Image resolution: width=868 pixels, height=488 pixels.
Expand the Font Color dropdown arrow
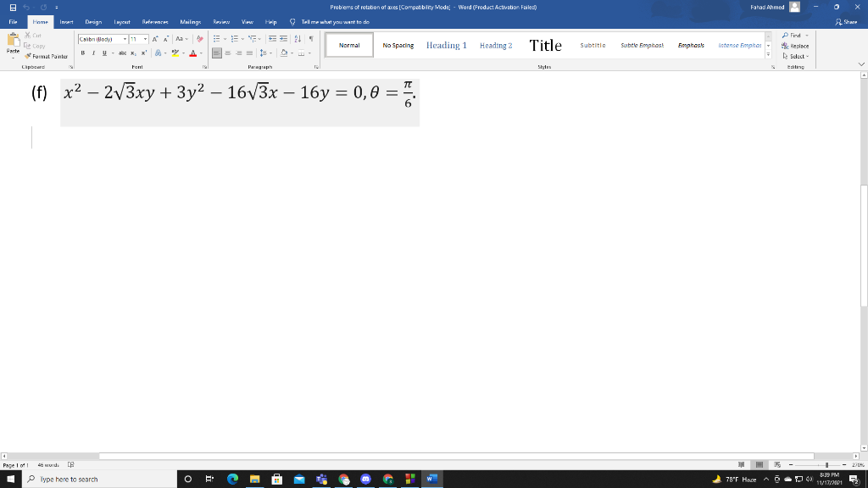pyautogui.click(x=201, y=53)
